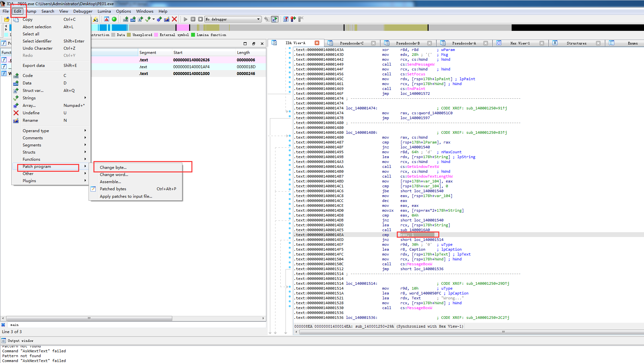
Task: Click the Make code toolbar icon
Action: 126,19
